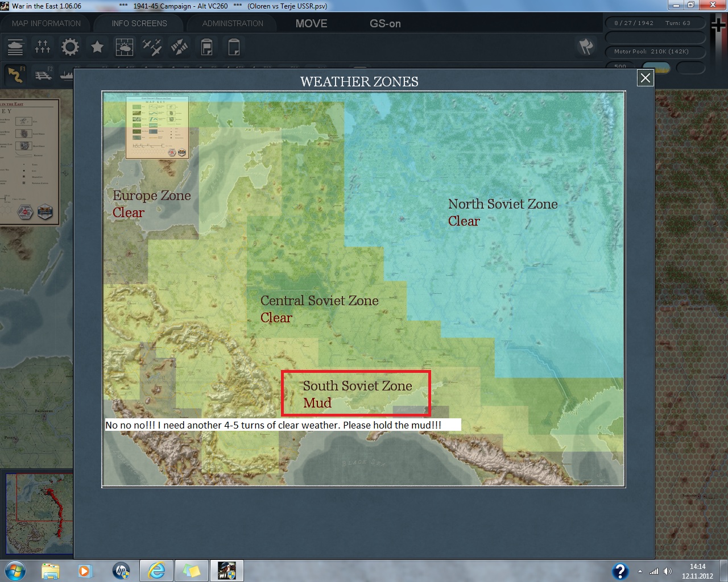
Task: Select the F1 move mode arrow icon
Action: (x=15, y=74)
